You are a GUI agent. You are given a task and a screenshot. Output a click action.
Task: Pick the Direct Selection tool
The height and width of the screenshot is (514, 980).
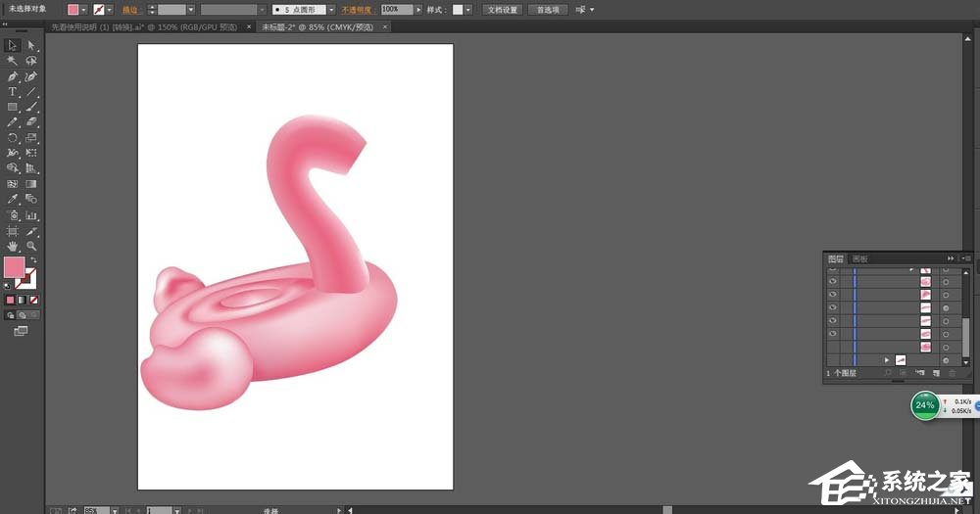click(31, 45)
